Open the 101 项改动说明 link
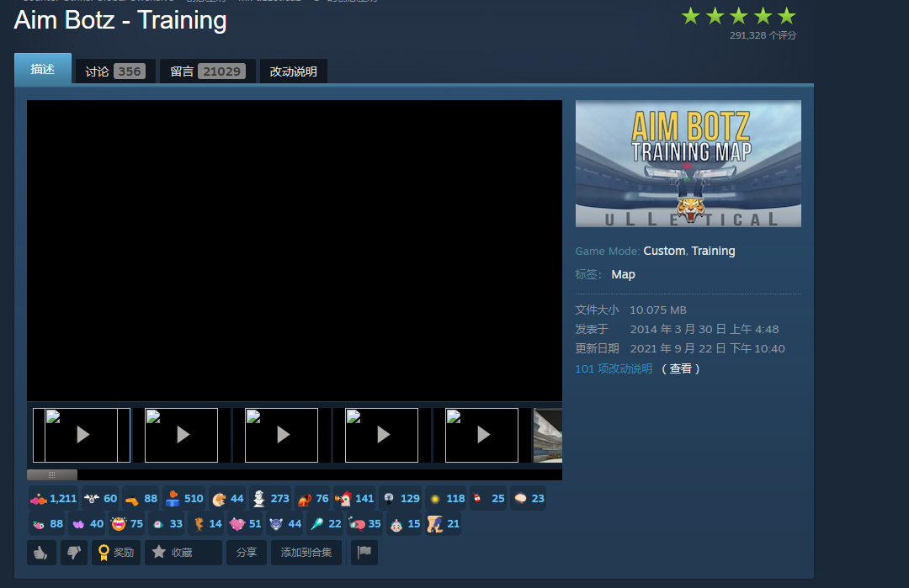Image resolution: width=909 pixels, height=588 pixels. point(614,368)
